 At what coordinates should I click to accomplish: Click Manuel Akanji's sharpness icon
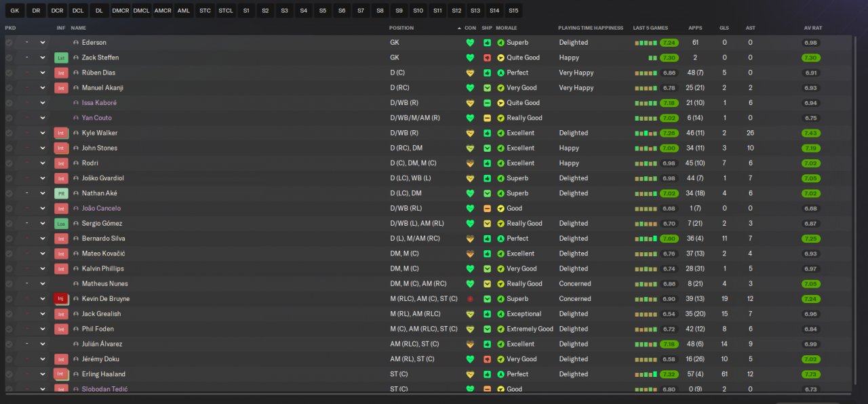click(487, 88)
